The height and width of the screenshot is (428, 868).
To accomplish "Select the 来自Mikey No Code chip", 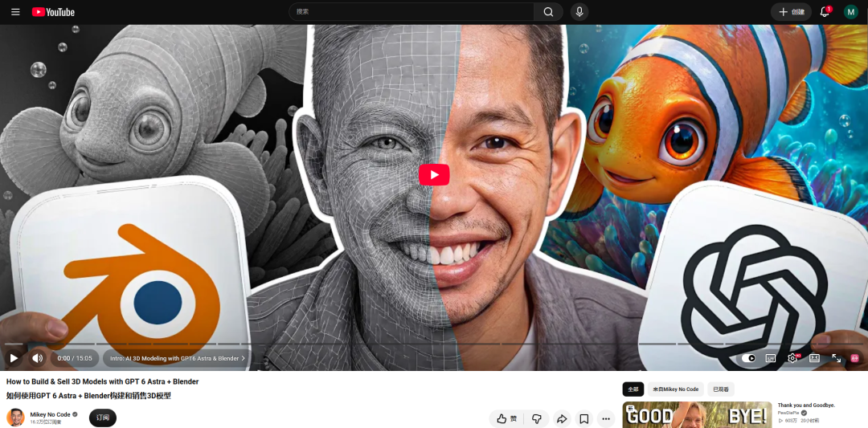I will 675,389.
